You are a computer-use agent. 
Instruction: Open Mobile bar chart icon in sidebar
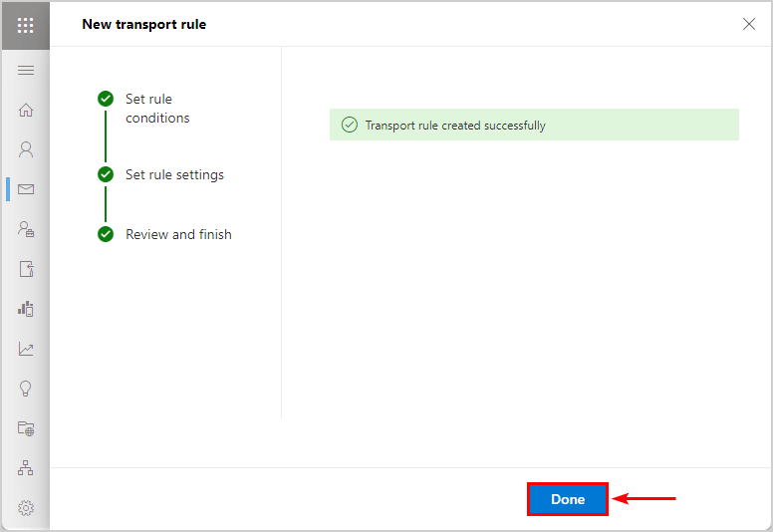26,309
